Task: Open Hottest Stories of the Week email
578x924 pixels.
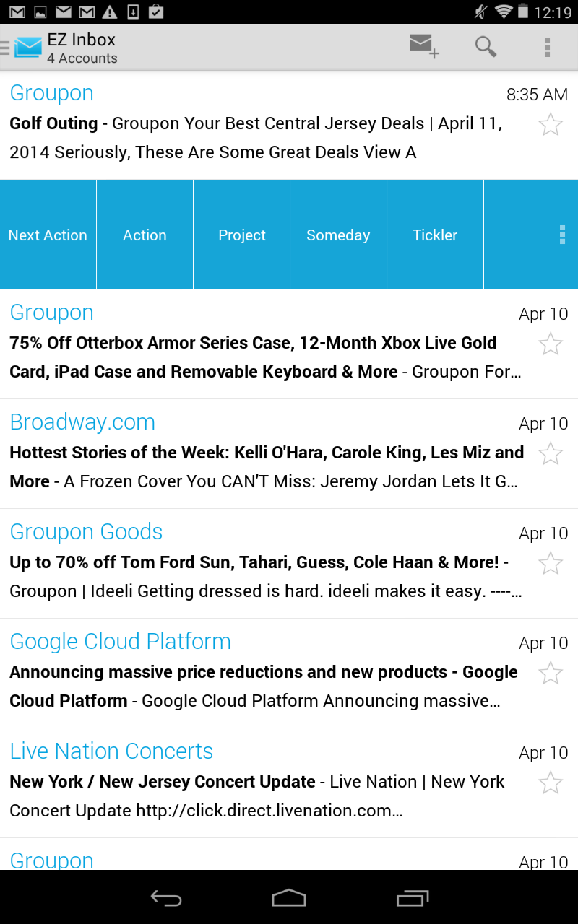Action: coord(289,453)
